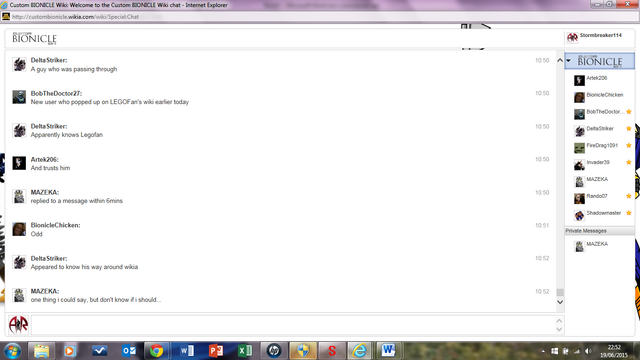Click BobTheDoctor's star badge
Image resolution: width=640 pixels, height=360 pixels.
pos(629,111)
